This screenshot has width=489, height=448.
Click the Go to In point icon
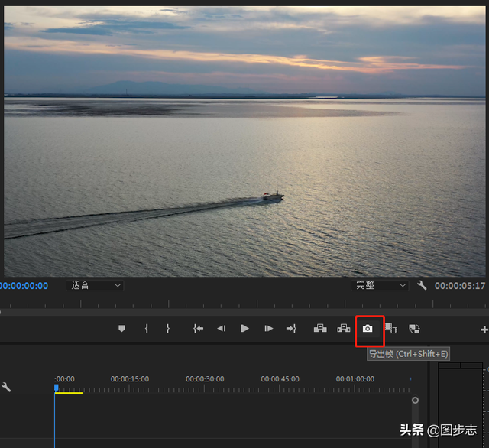point(198,329)
